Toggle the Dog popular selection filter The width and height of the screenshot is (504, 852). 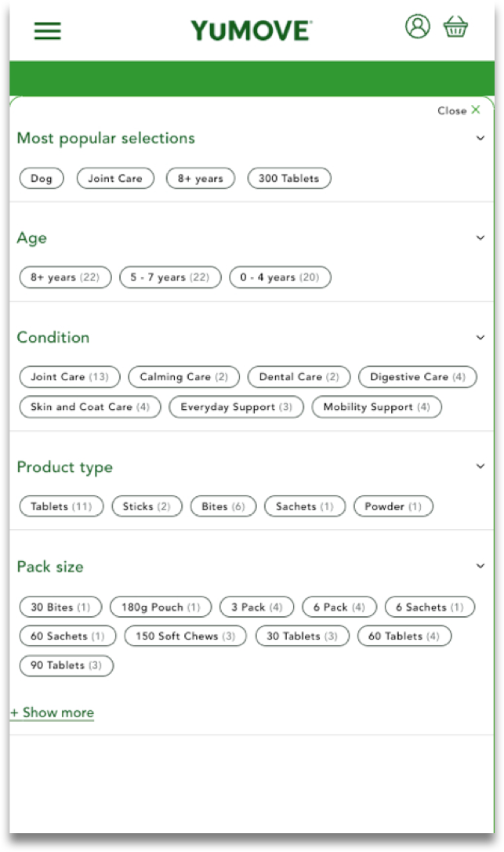click(42, 178)
